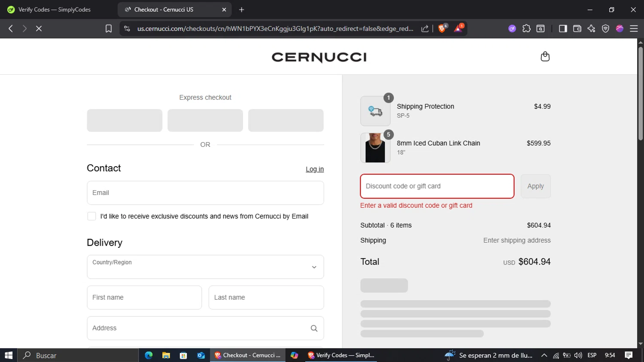Click the middle express checkout button
The image size is (644, 362).
click(205, 120)
